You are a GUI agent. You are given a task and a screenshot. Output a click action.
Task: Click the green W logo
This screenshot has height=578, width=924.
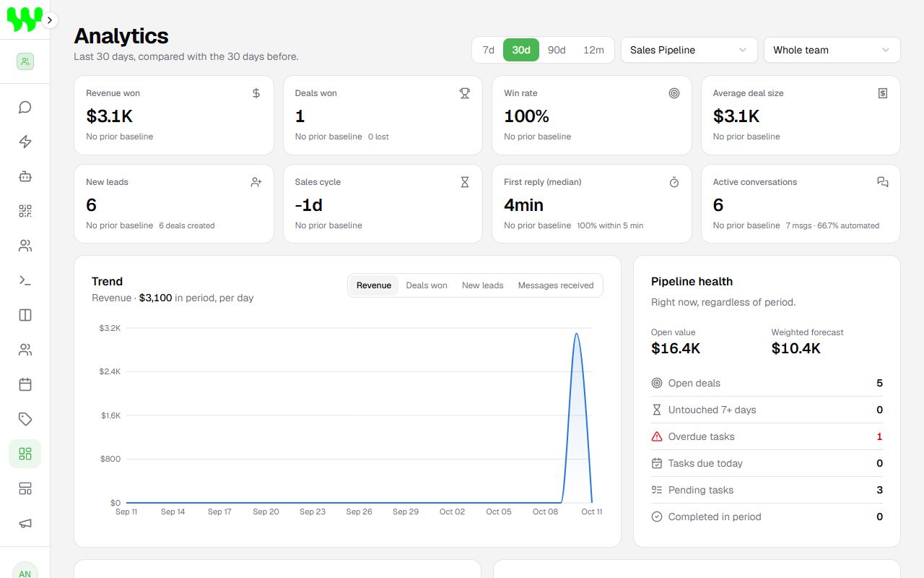(25, 20)
